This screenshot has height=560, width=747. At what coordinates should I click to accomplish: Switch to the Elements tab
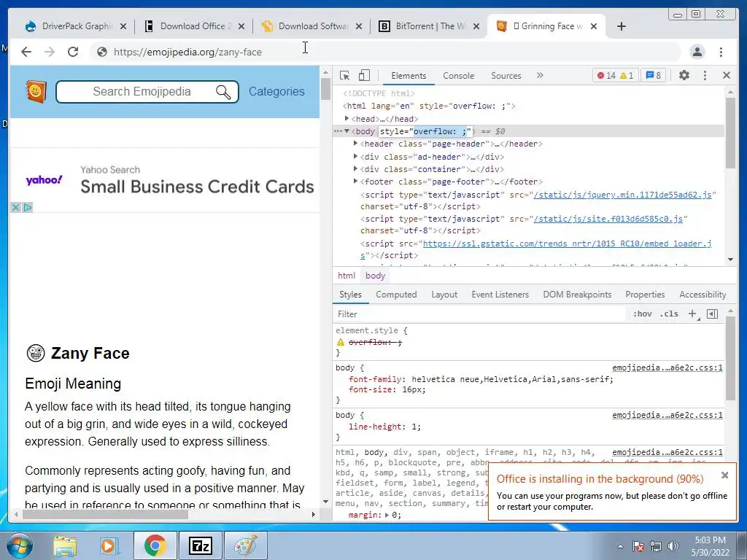[409, 76]
